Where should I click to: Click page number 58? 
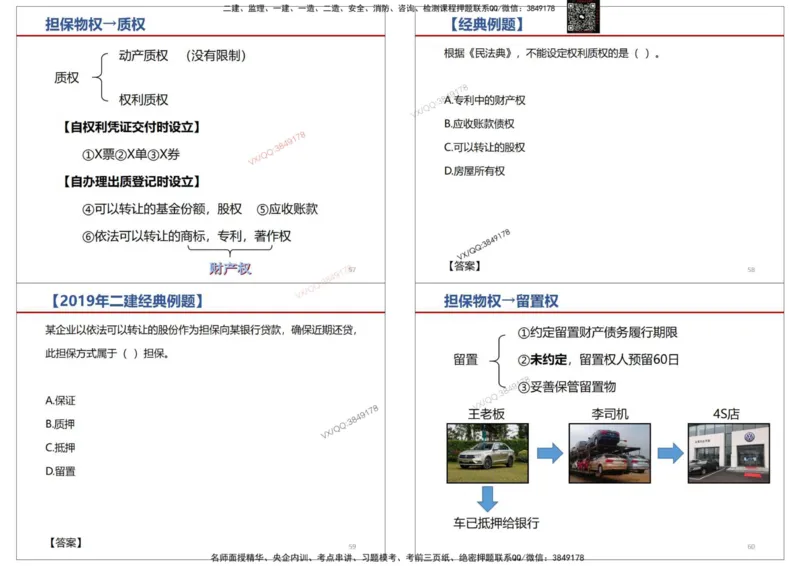(751, 269)
